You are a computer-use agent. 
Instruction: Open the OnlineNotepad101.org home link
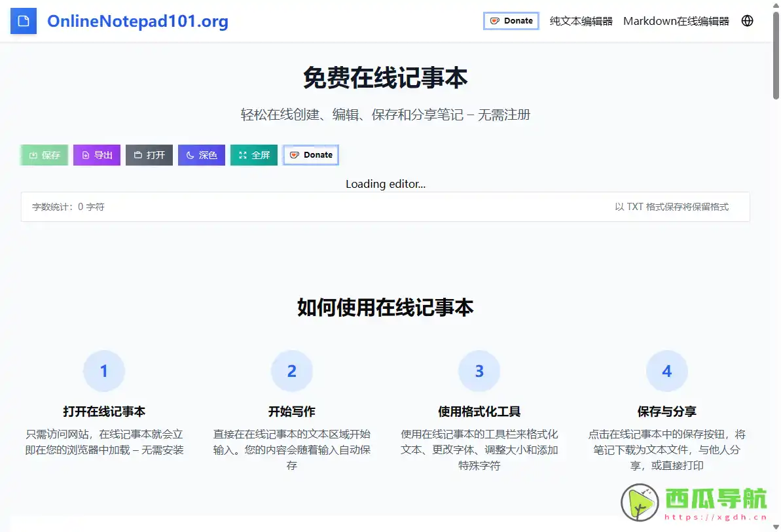coord(137,21)
